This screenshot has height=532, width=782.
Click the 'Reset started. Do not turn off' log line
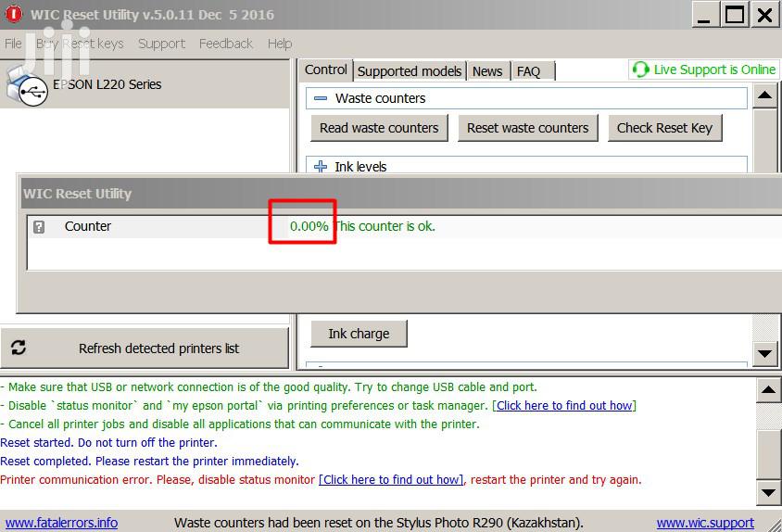tap(108, 442)
